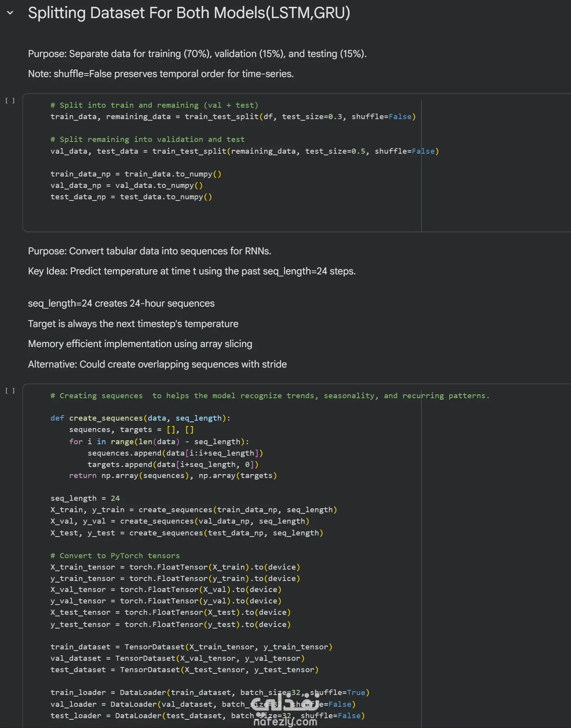
Task: Run the train_test_split code cell
Action: click(10, 101)
